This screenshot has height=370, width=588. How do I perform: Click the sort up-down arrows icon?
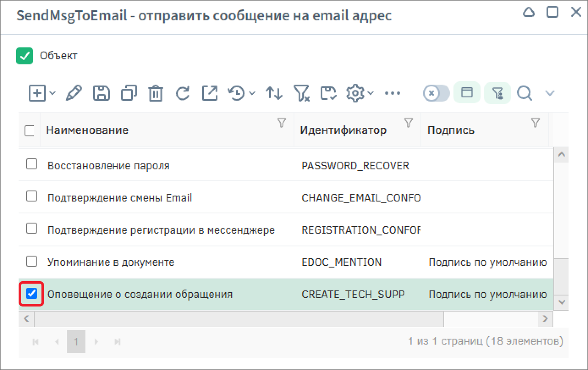pyautogui.click(x=274, y=93)
